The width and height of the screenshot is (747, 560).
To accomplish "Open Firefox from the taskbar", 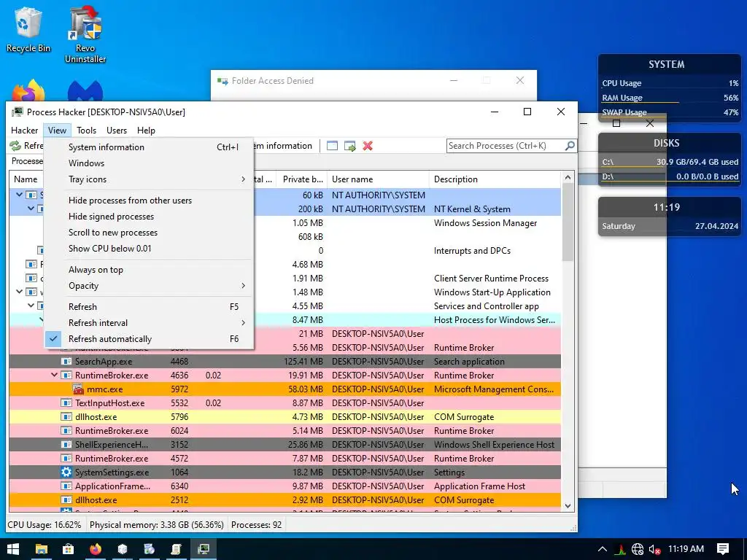I will 96,549.
